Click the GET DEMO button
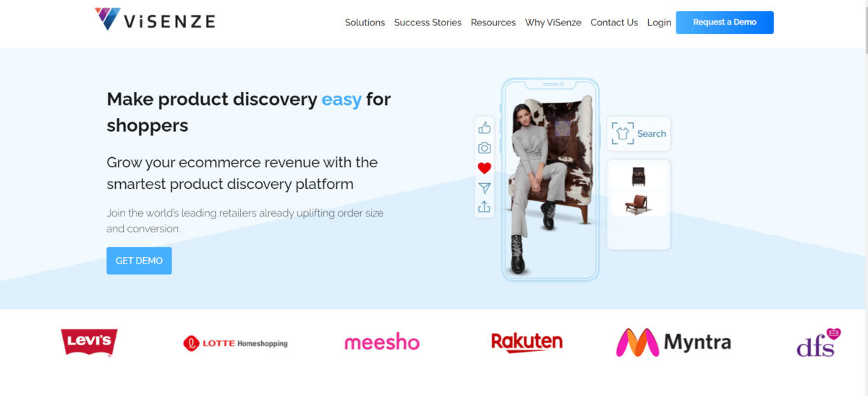The width and height of the screenshot is (868, 396). point(139,261)
